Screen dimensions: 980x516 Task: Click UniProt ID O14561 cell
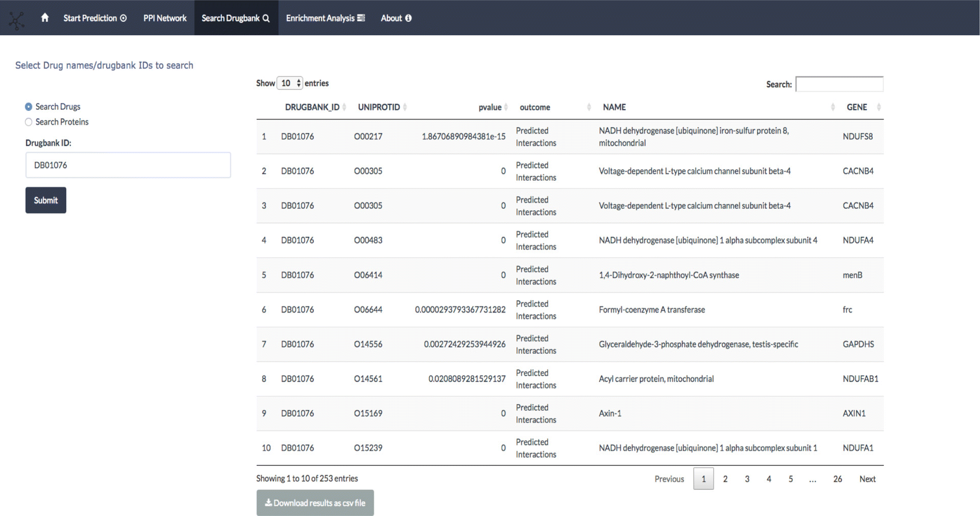[x=368, y=379]
